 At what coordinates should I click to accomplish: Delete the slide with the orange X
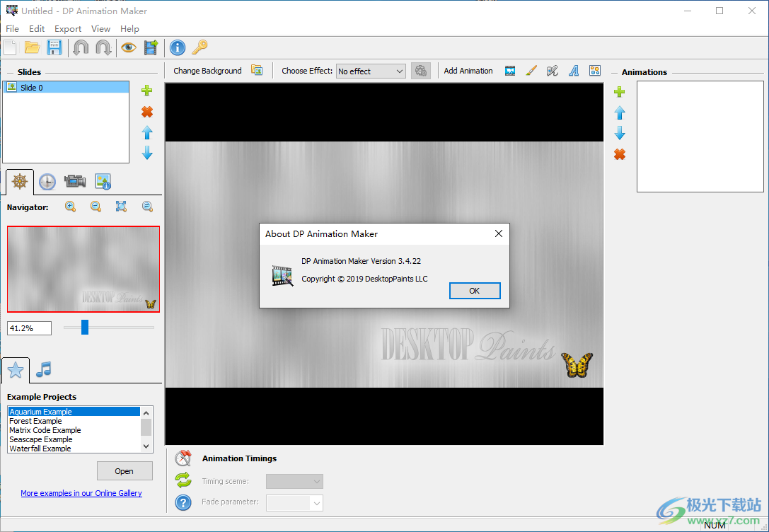147,112
